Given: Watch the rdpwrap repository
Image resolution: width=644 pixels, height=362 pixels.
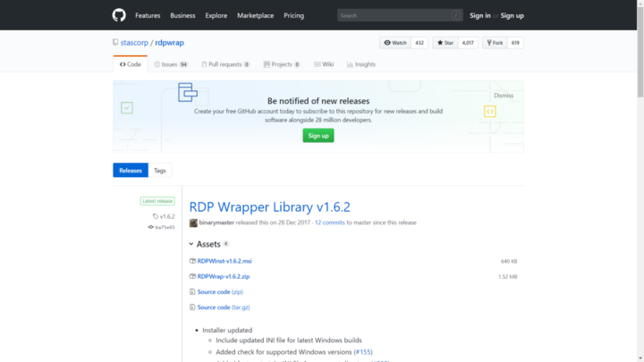Looking at the screenshot, I should 395,43.
